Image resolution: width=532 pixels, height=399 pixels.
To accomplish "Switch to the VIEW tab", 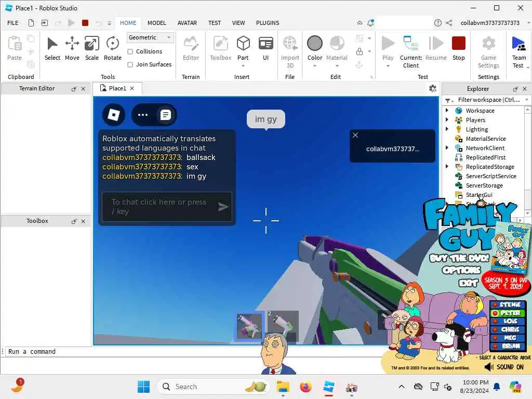I will pyautogui.click(x=238, y=23).
